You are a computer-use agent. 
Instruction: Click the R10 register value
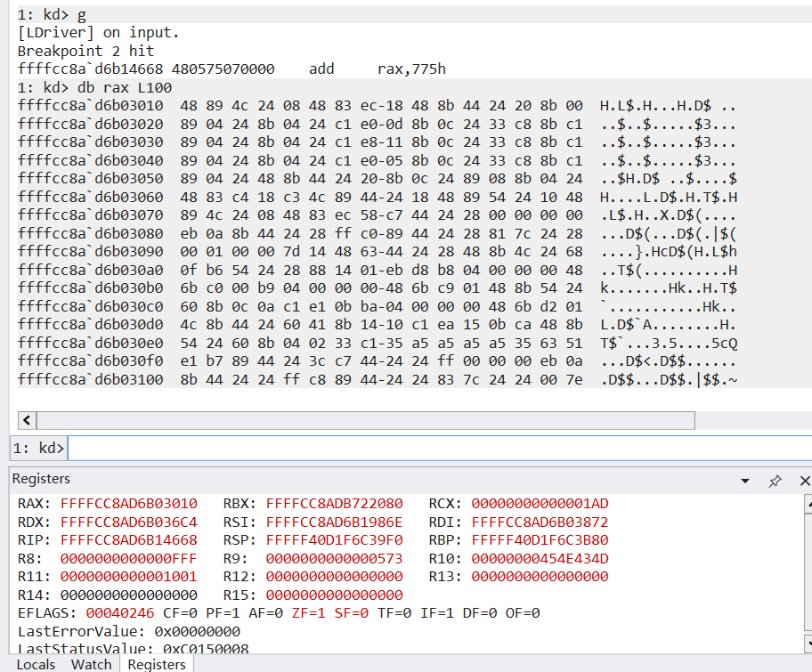tap(540, 558)
